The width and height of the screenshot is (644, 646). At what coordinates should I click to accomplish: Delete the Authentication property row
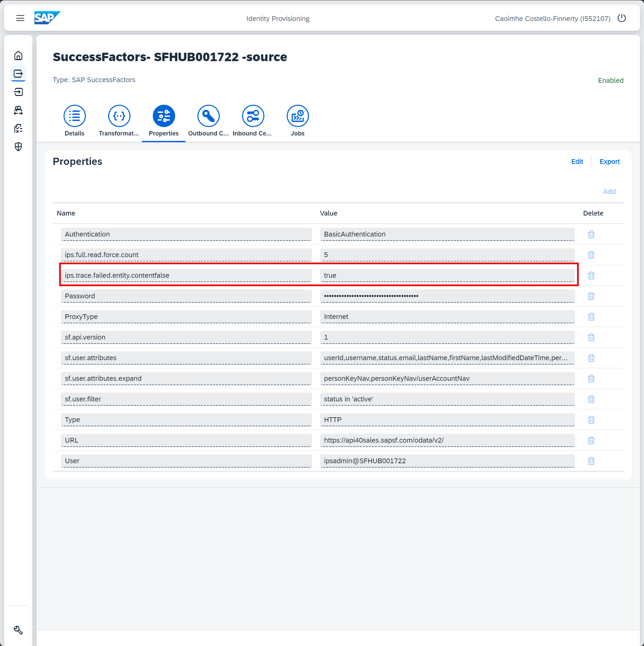[591, 234]
